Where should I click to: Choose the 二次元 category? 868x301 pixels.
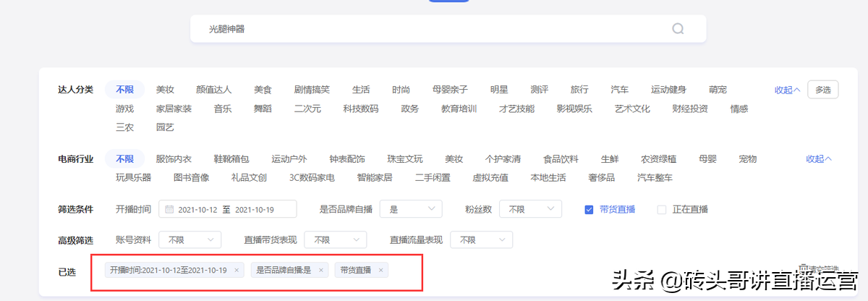307,109
